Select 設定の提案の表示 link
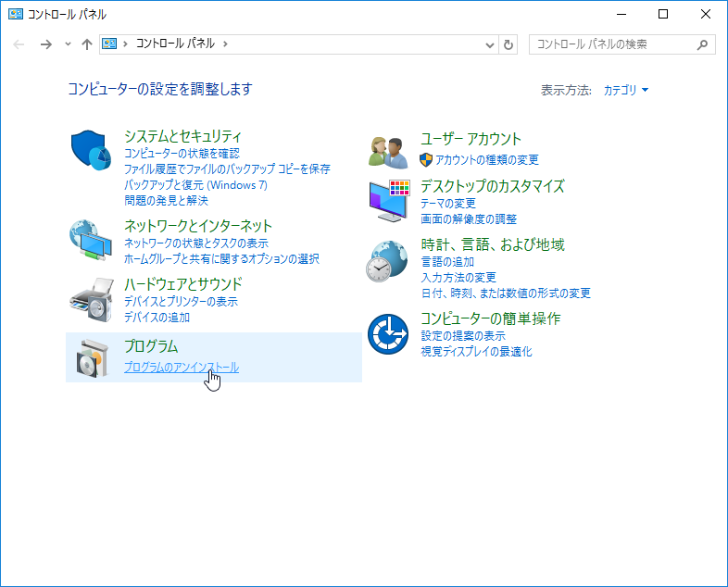Image resolution: width=728 pixels, height=587 pixels. coord(463,335)
